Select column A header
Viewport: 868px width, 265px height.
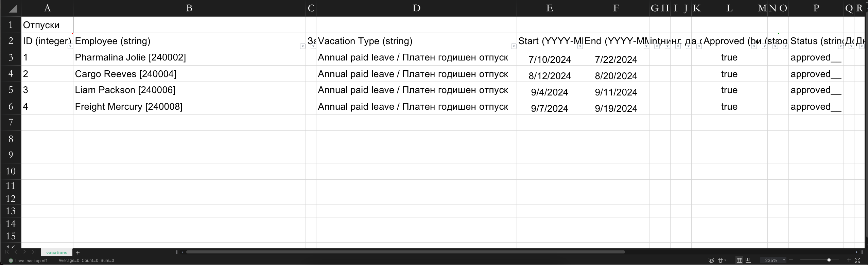coord(47,8)
